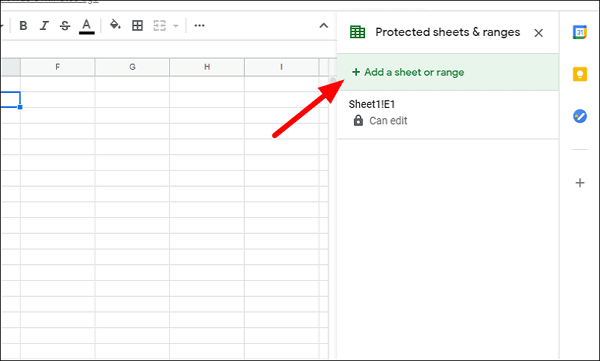The height and width of the screenshot is (361, 600).
Task: Click the plus to get add-ons
Action: tap(580, 183)
